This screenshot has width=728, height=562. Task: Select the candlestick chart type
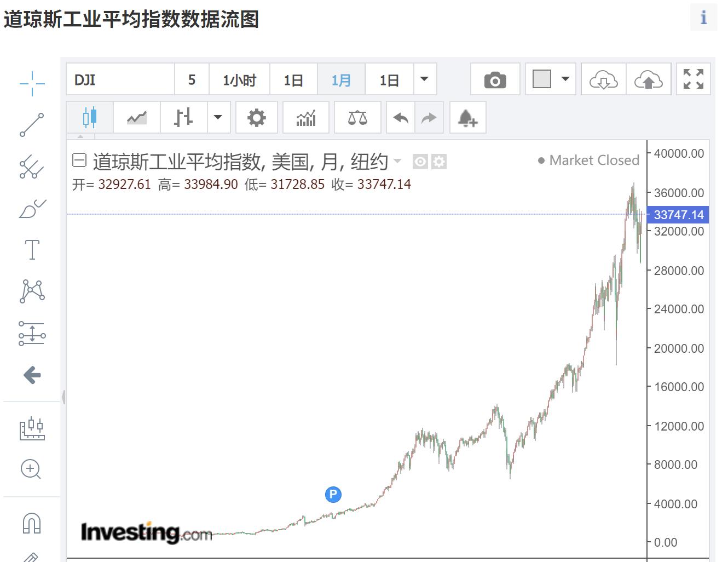89,117
